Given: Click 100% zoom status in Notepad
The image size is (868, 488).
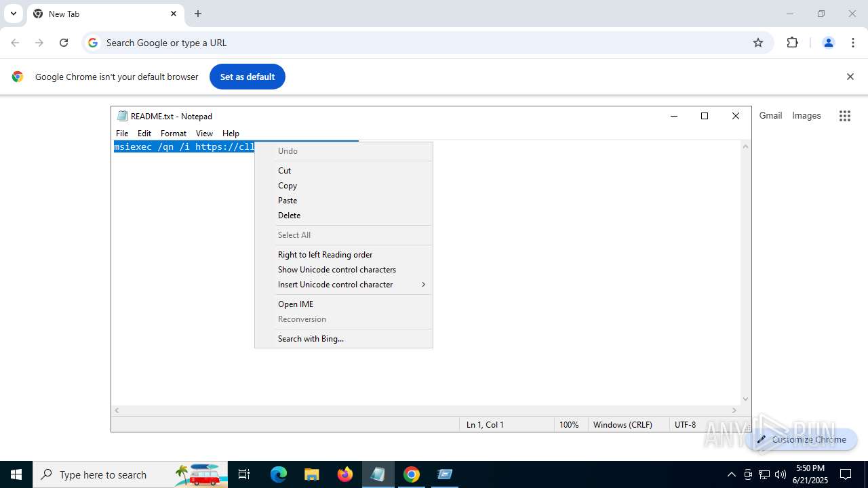Looking at the screenshot, I should click(x=569, y=425).
